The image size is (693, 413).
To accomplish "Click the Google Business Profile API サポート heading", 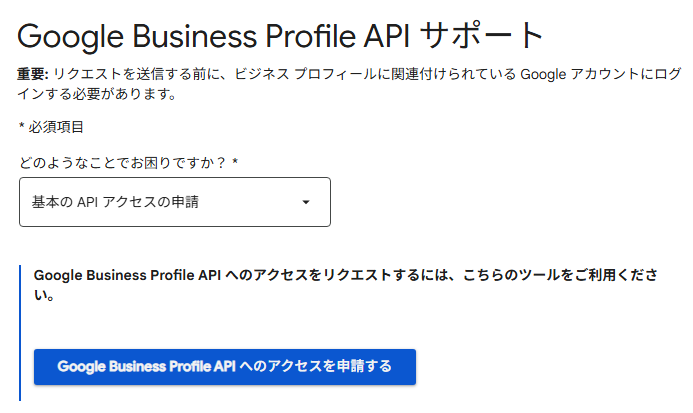I will pyautogui.click(x=281, y=36).
